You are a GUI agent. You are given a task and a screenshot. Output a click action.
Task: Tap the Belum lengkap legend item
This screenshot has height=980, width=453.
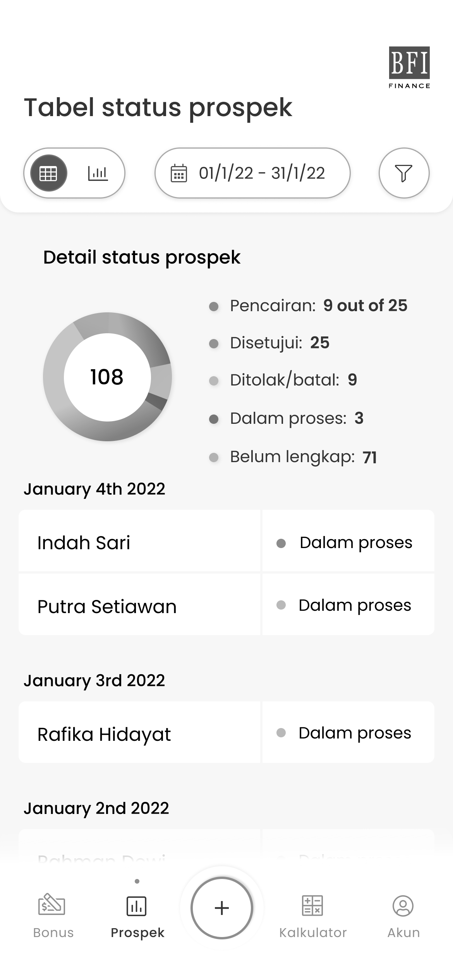303,457
